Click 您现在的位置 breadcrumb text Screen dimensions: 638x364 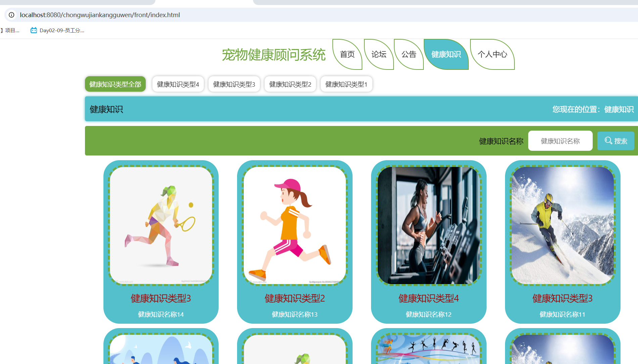593,109
